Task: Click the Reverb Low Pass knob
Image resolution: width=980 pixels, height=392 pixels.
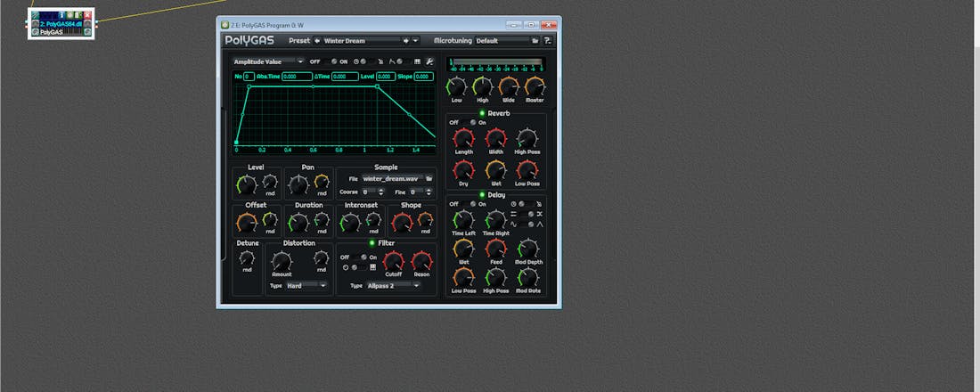Action: pyautogui.click(x=527, y=170)
